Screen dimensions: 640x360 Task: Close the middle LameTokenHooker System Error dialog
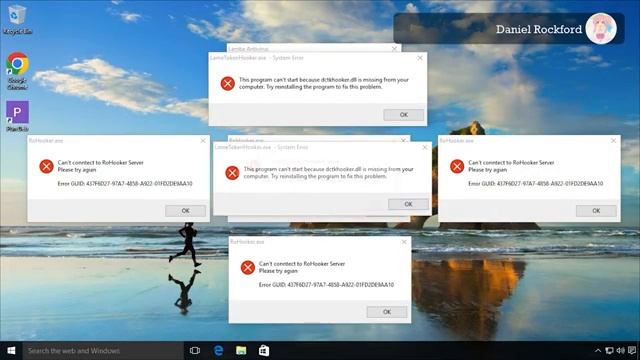[424, 147]
